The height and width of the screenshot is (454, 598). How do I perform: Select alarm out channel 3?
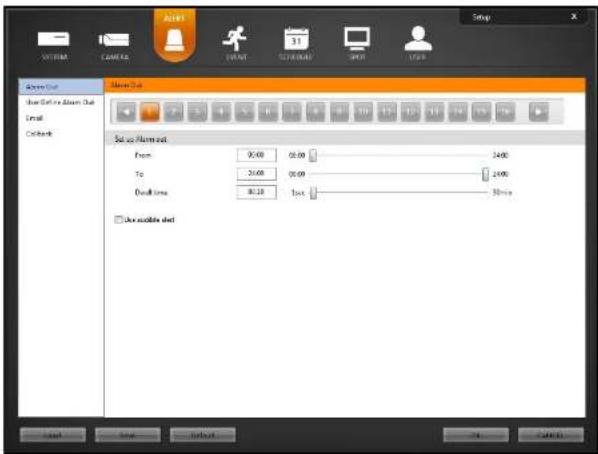197,112
